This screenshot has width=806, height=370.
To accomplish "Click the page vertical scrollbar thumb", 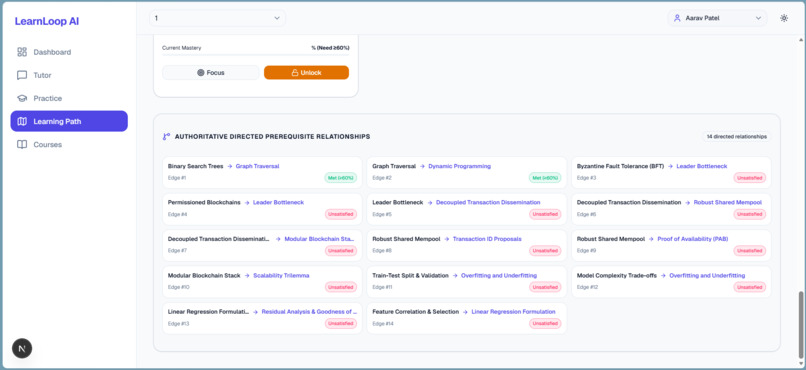I will (800, 325).
